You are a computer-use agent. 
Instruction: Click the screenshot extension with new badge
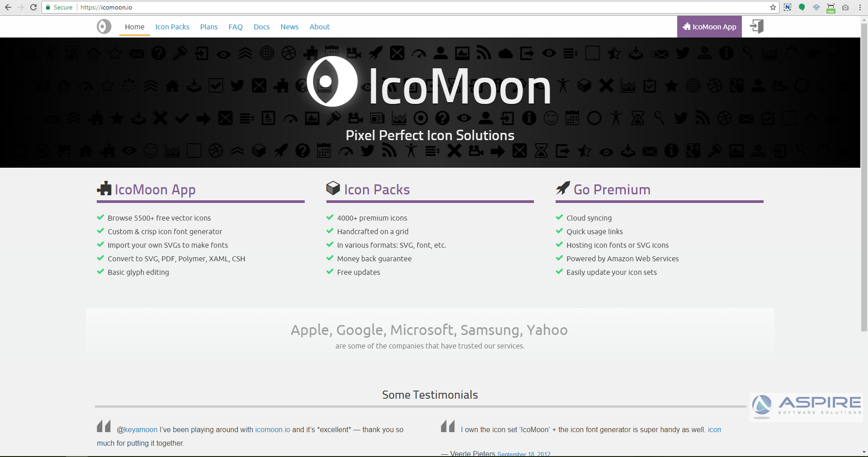pyautogui.click(x=831, y=8)
